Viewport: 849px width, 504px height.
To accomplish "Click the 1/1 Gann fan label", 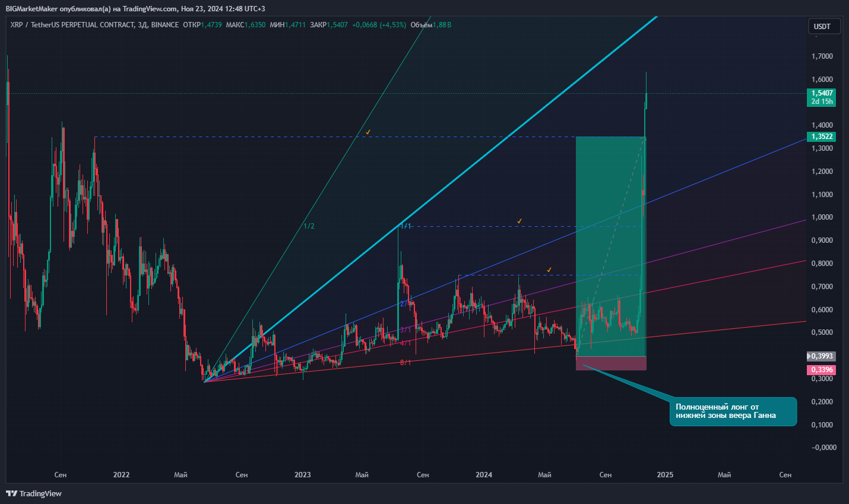I will pos(406,226).
